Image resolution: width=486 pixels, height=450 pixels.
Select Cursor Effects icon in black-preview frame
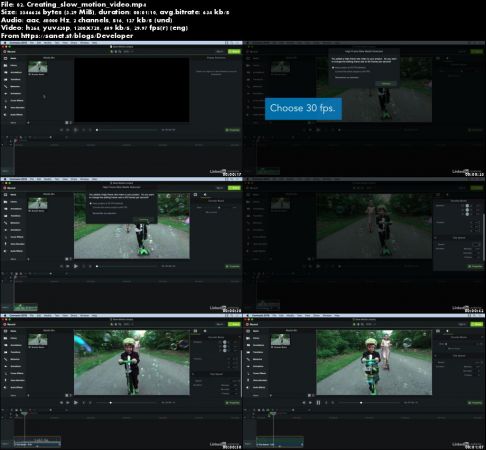[5, 100]
